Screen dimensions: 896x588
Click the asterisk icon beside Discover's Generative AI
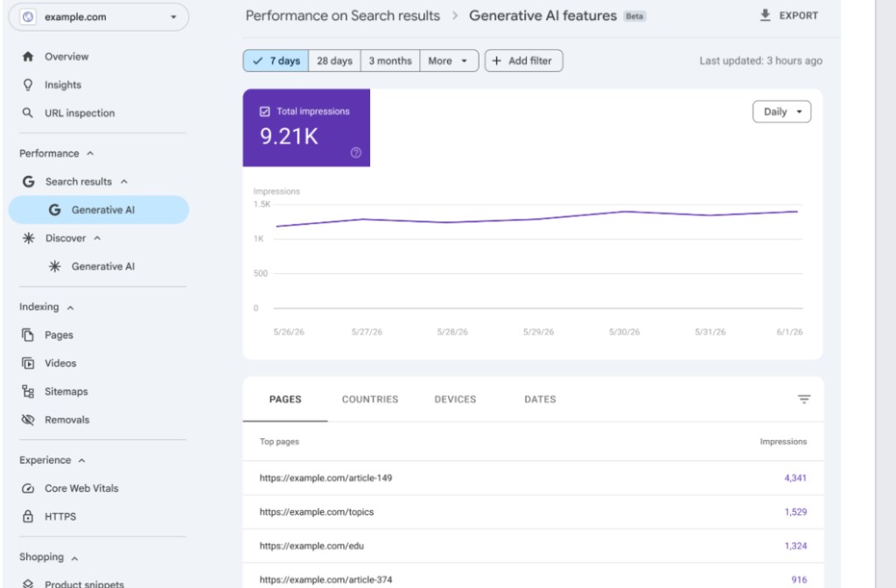(x=54, y=266)
